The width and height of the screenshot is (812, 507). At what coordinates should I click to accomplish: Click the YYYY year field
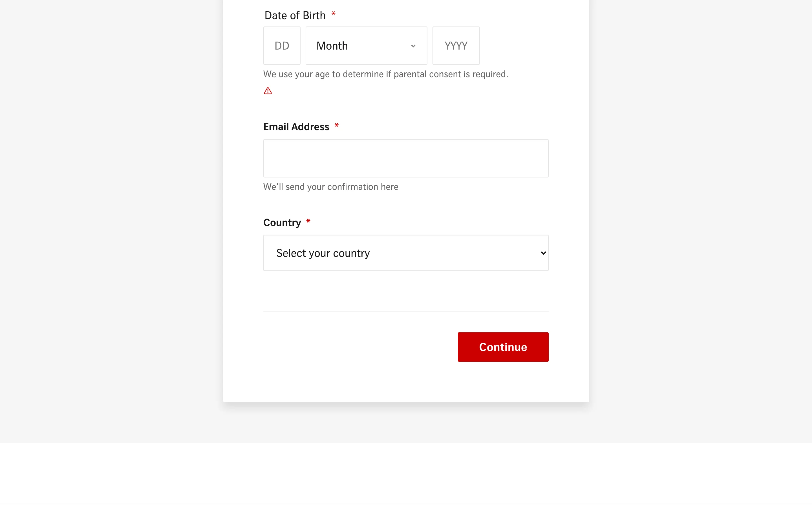point(456,46)
